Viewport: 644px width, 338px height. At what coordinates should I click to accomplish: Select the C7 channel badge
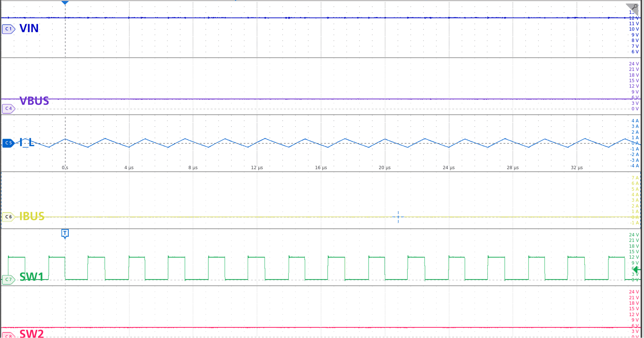[8, 280]
